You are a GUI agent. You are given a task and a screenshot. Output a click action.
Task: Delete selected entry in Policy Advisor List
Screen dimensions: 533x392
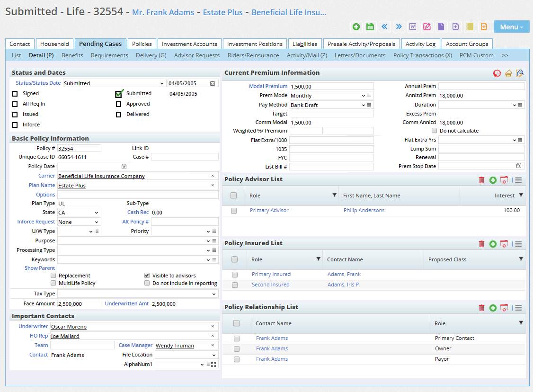pyautogui.click(x=481, y=180)
